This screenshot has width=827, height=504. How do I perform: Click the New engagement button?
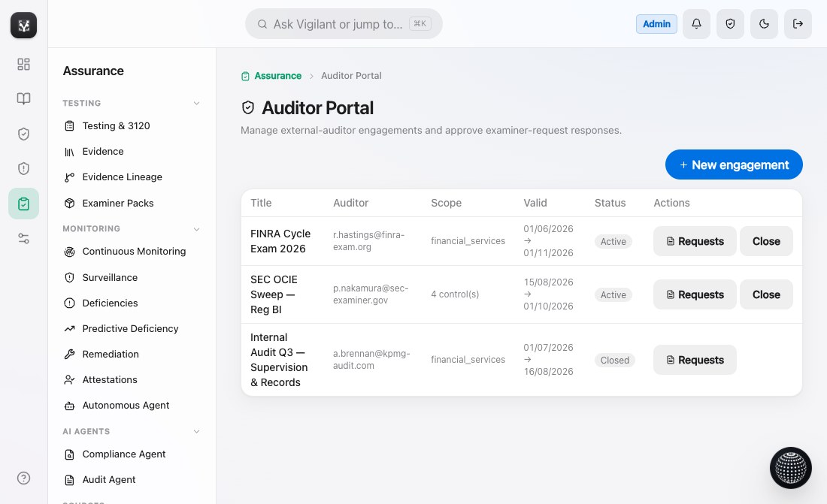click(x=734, y=165)
